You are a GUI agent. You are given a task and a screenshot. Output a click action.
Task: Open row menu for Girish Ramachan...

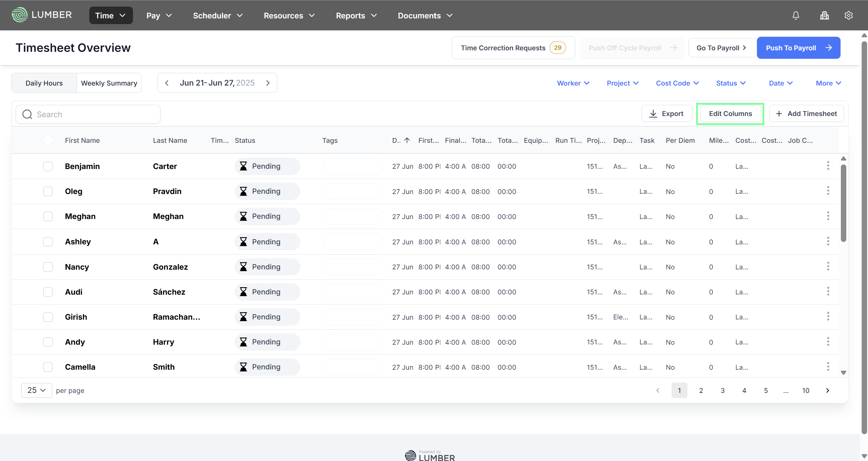pos(828,317)
